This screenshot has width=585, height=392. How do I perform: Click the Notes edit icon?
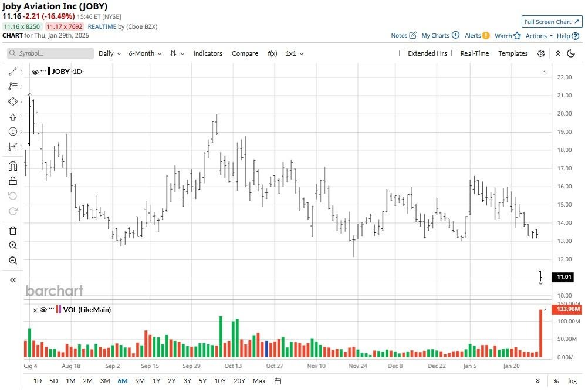pos(412,35)
